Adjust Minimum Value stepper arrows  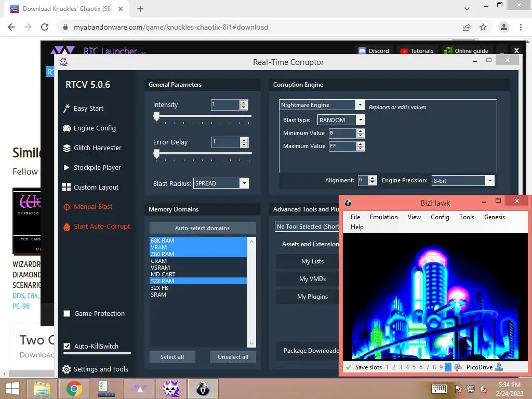coord(361,133)
